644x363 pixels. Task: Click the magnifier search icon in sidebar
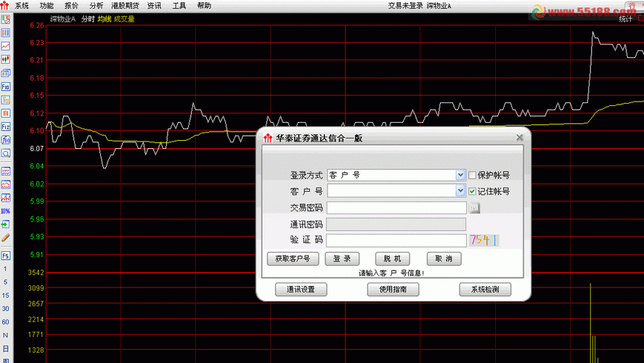click(x=5, y=154)
